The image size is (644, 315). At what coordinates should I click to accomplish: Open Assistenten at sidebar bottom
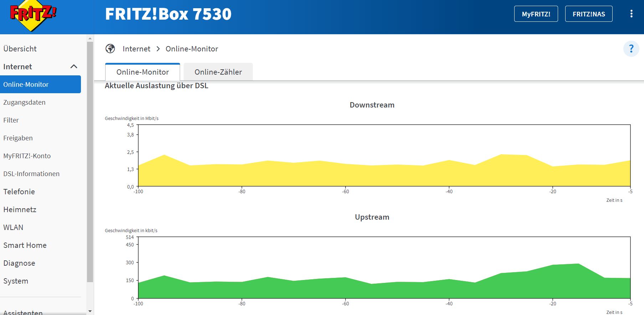click(23, 312)
